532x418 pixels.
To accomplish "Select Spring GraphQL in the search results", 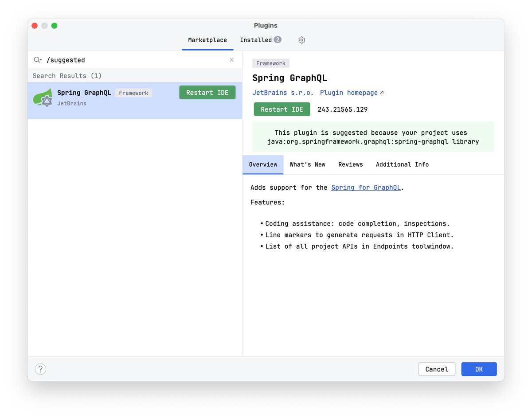I will pyautogui.click(x=135, y=101).
